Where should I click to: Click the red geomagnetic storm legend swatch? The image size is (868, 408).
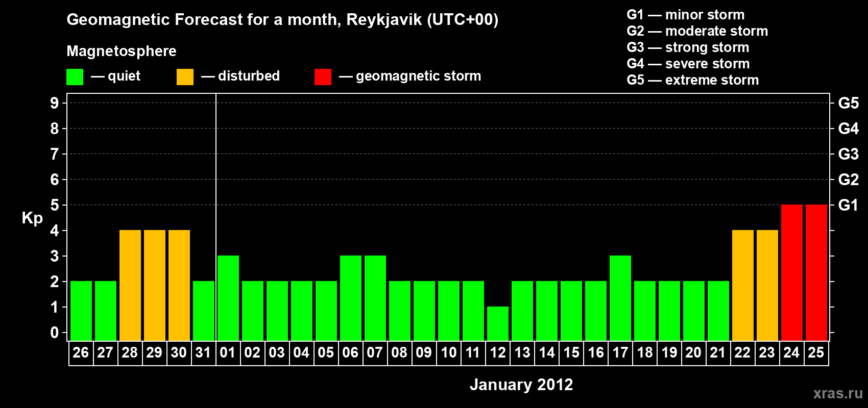(323, 77)
